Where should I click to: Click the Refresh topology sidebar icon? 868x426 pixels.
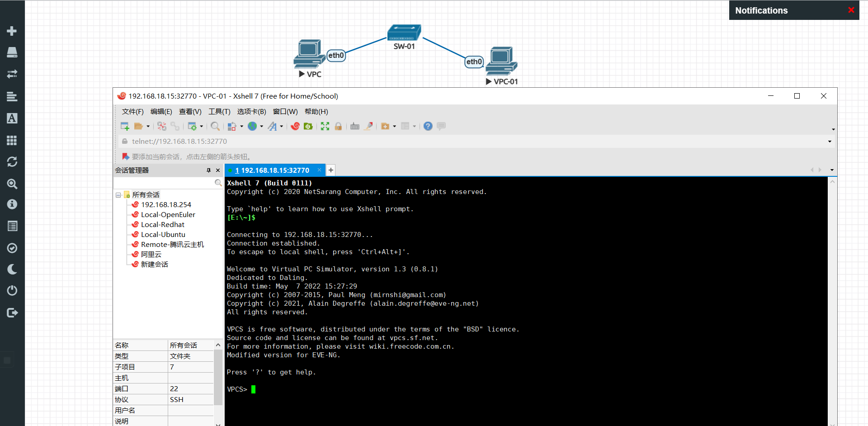(12, 162)
